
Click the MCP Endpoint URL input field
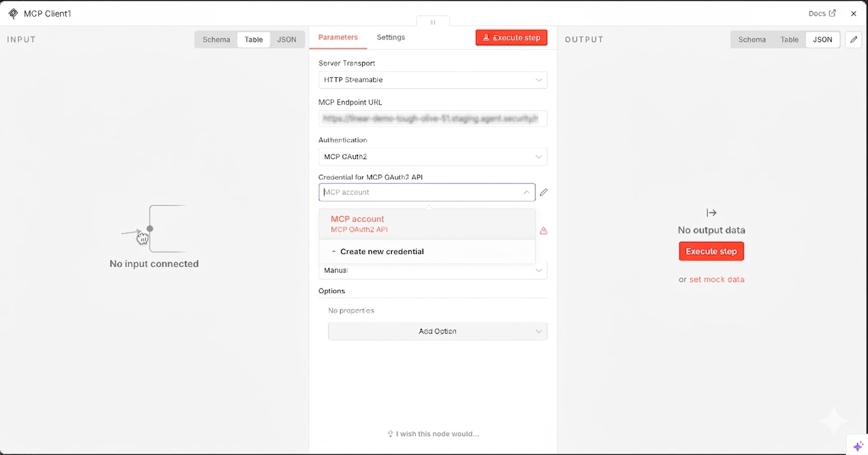(433, 118)
